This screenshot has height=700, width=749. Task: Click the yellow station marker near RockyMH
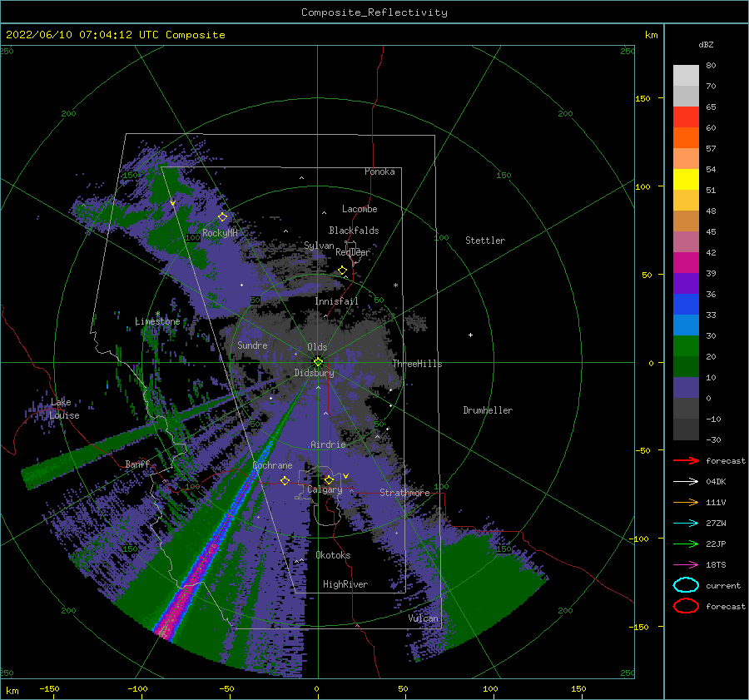(222, 217)
